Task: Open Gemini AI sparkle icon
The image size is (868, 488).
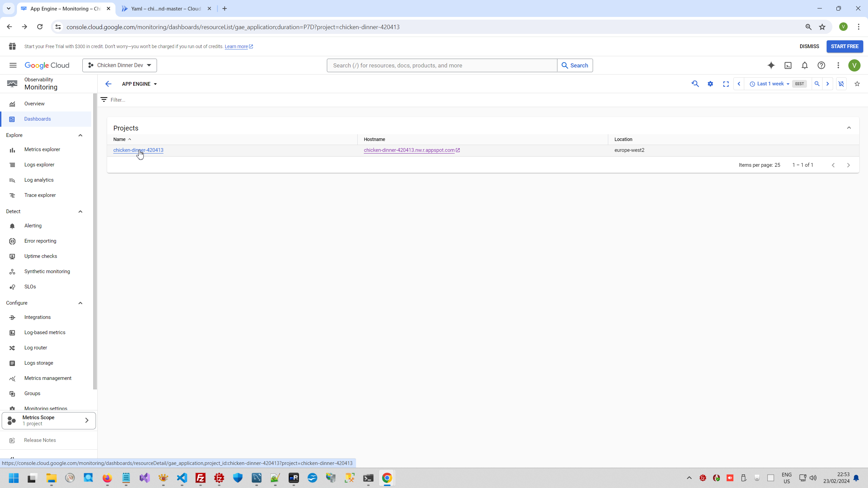Action: tap(771, 65)
